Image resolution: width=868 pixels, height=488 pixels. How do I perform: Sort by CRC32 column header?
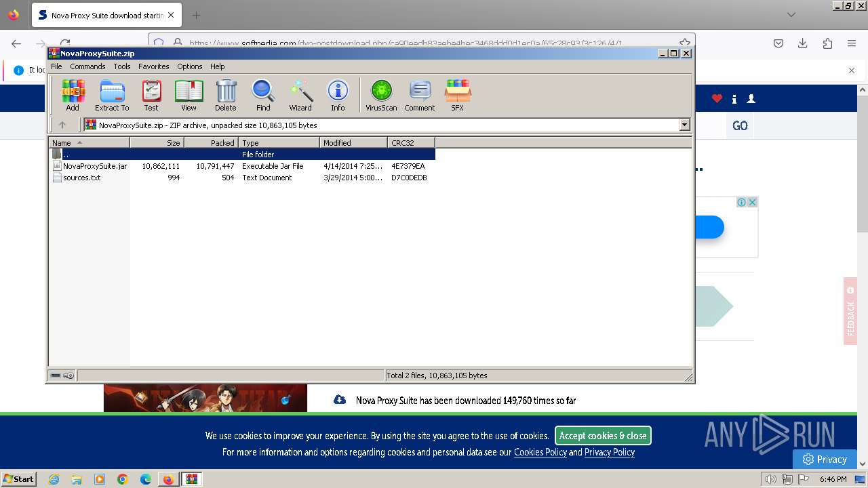(411, 142)
